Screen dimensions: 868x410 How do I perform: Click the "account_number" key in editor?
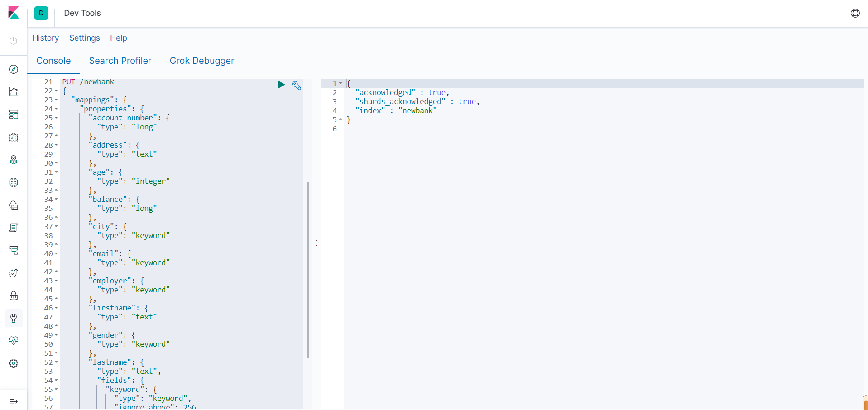pos(123,118)
